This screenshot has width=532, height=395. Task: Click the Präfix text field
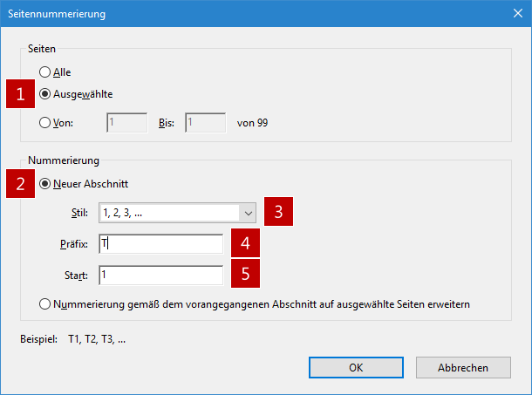pos(161,243)
